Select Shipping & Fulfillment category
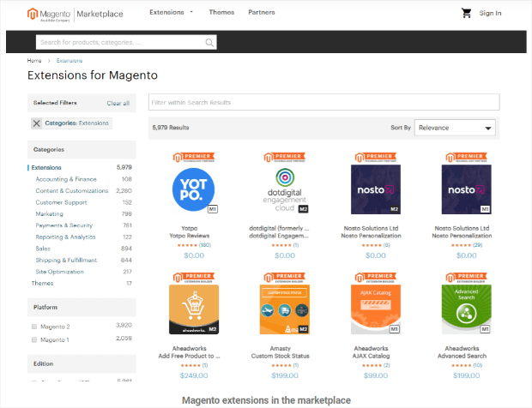Viewport: 532px width, 408px height. pyautogui.click(x=66, y=260)
